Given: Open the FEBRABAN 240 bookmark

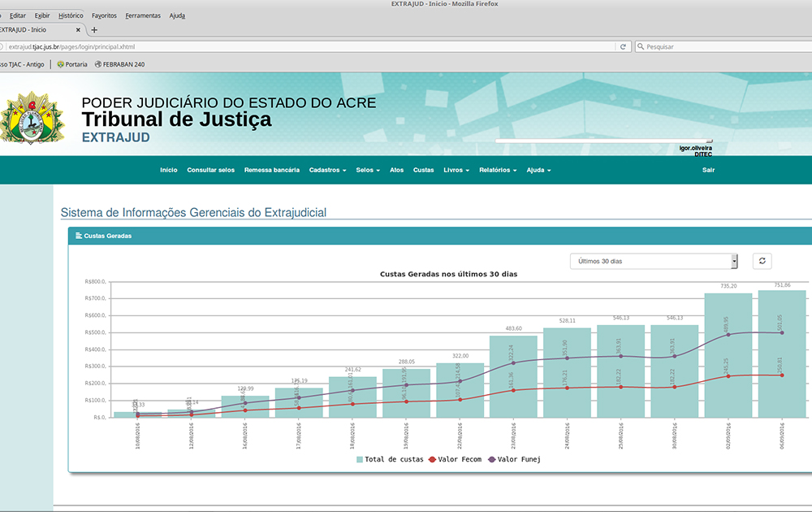Looking at the screenshot, I should pos(119,64).
